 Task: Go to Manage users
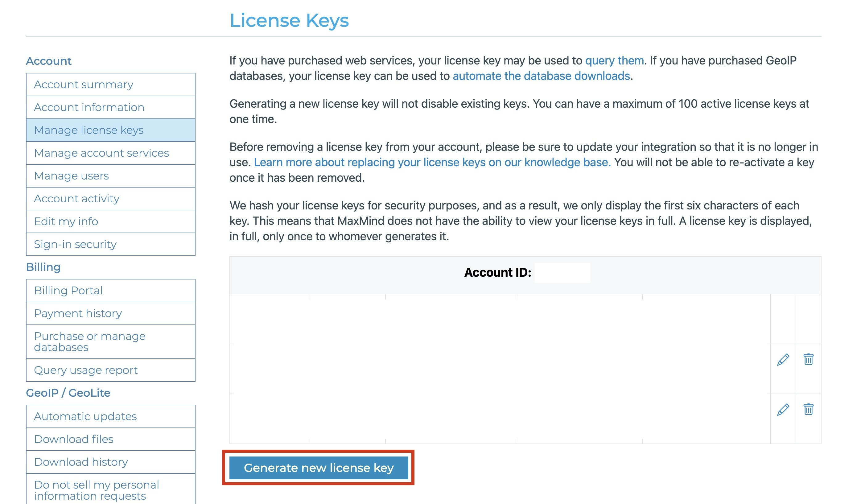tap(72, 176)
